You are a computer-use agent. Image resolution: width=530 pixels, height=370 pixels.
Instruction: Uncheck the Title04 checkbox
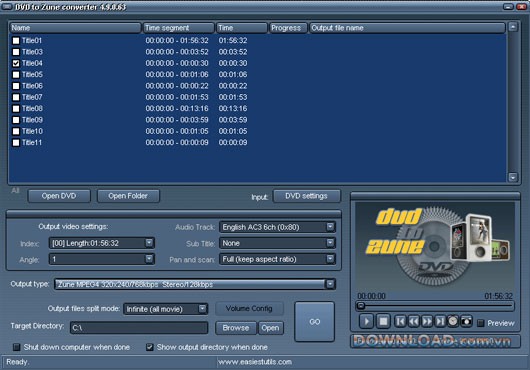tap(16, 63)
